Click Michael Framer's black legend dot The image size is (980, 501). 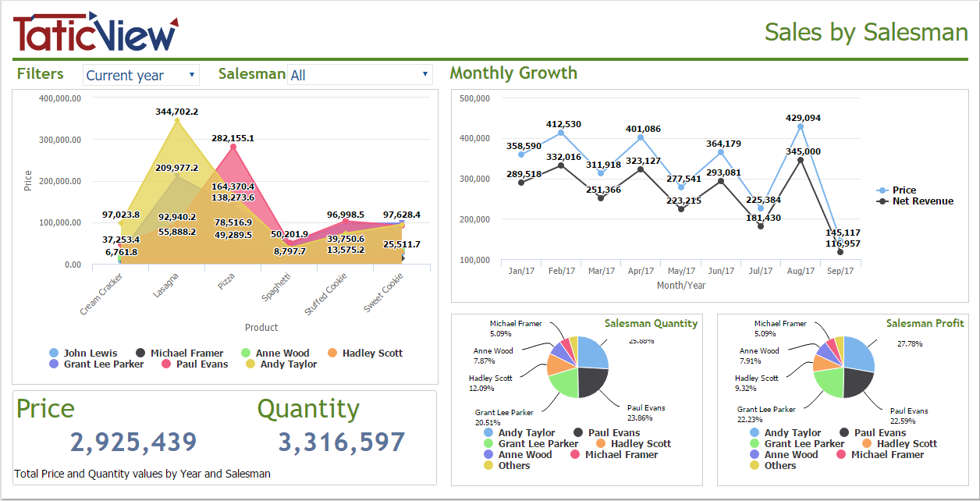(140, 353)
